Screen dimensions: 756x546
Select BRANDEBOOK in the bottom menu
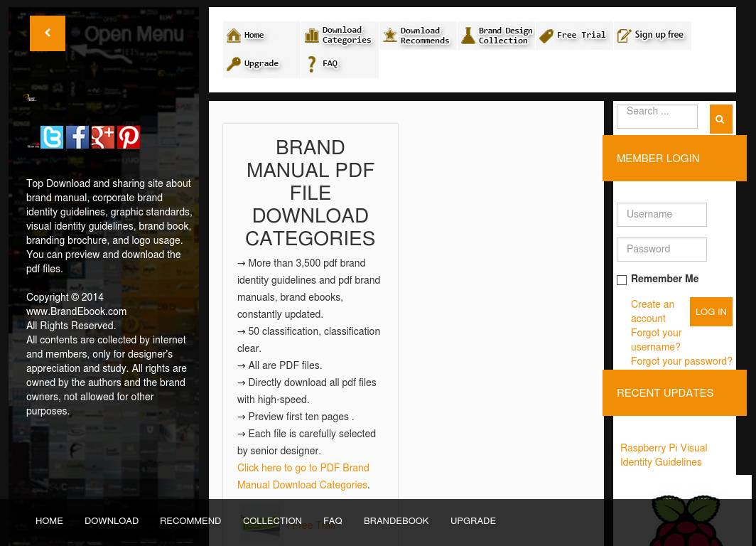pos(396,521)
